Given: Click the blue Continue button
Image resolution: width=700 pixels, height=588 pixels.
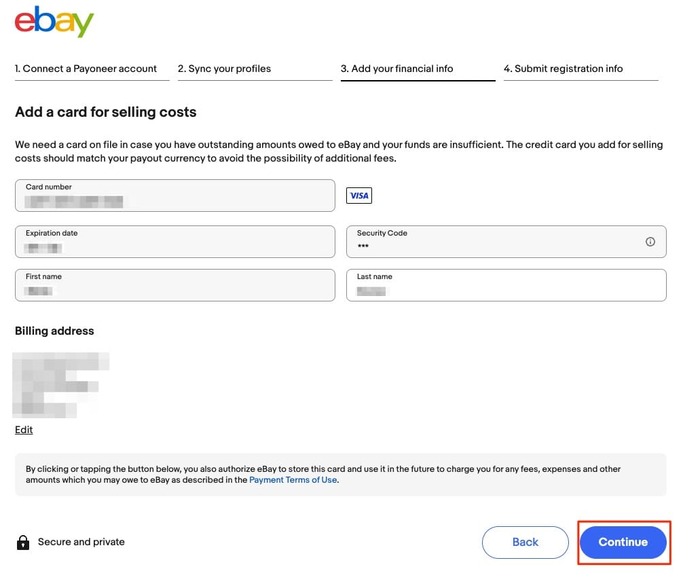Looking at the screenshot, I should 623,542.
